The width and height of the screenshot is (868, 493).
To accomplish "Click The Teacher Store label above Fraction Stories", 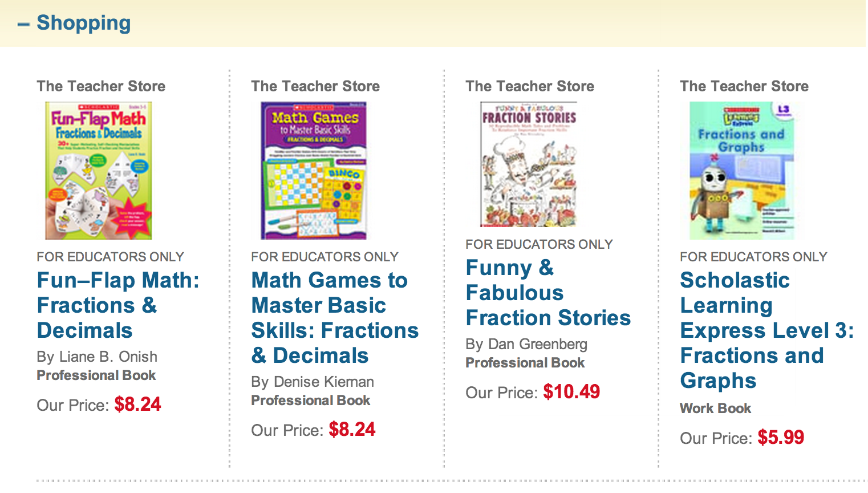I will tap(530, 86).
